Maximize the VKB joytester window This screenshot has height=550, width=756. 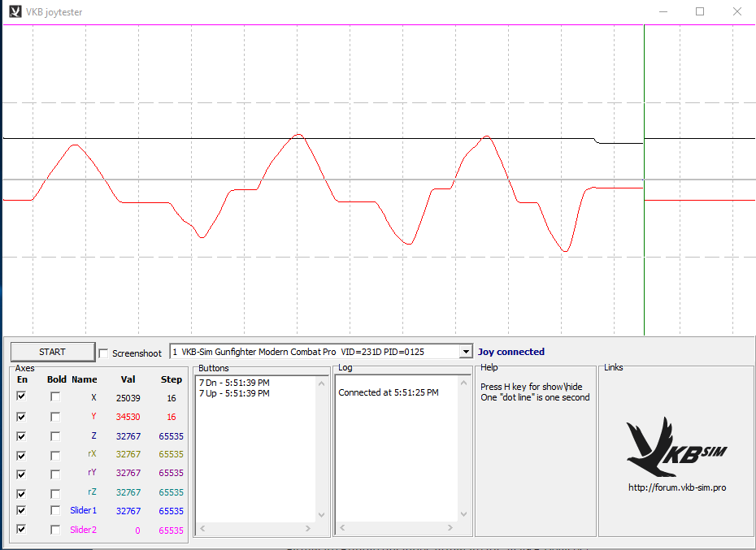(699, 11)
